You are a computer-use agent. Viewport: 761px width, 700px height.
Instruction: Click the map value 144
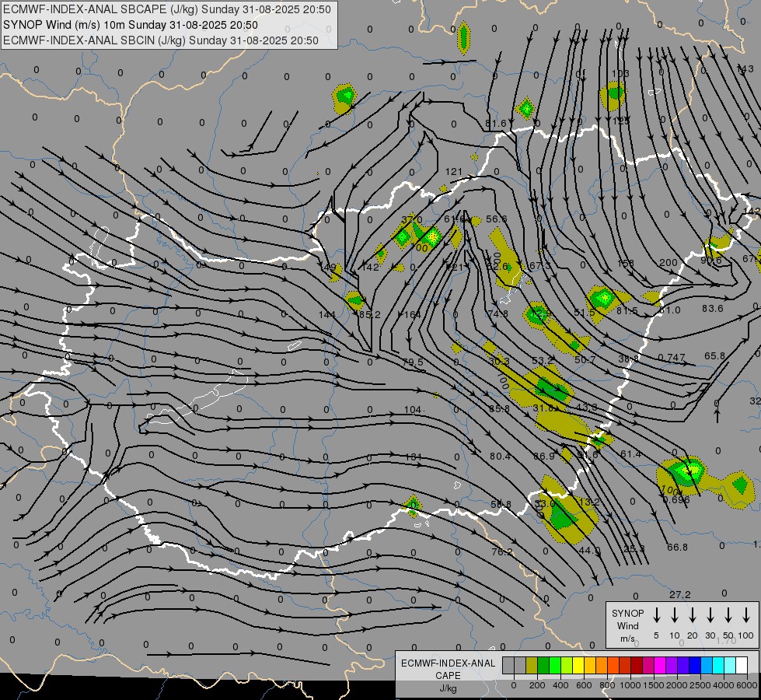click(327, 315)
